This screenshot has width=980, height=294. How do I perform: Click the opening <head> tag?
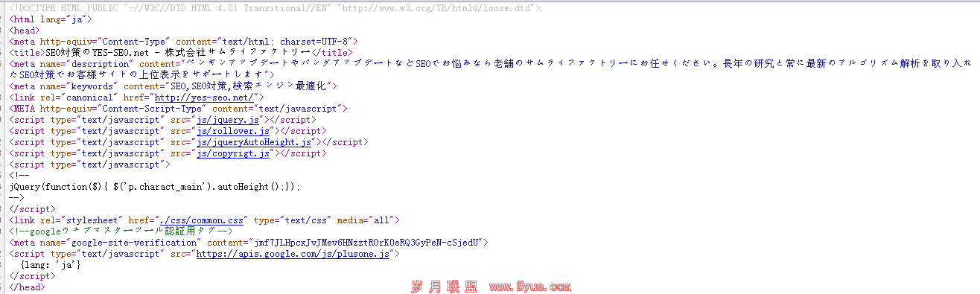[x=24, y=31]
